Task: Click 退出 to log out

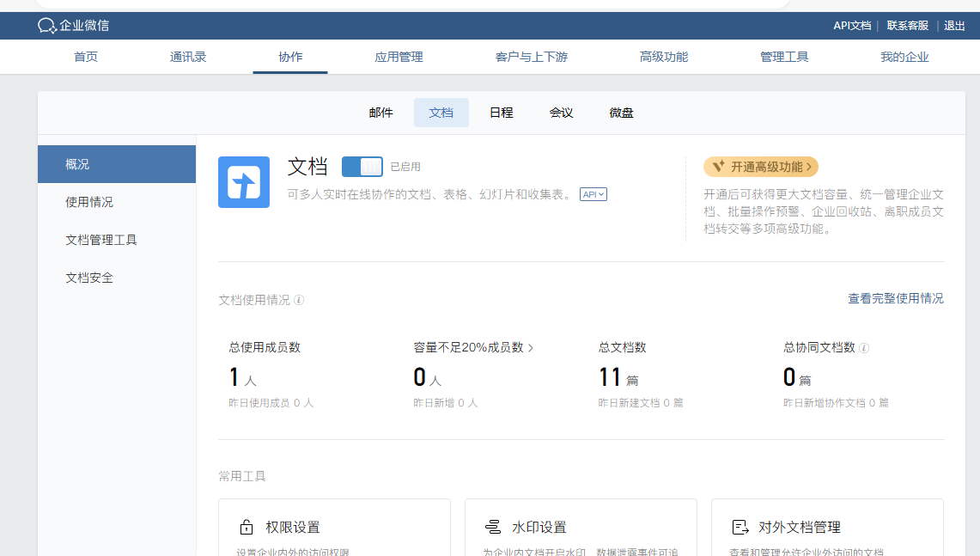Action: pyautogui.click(x=954, y=26)
